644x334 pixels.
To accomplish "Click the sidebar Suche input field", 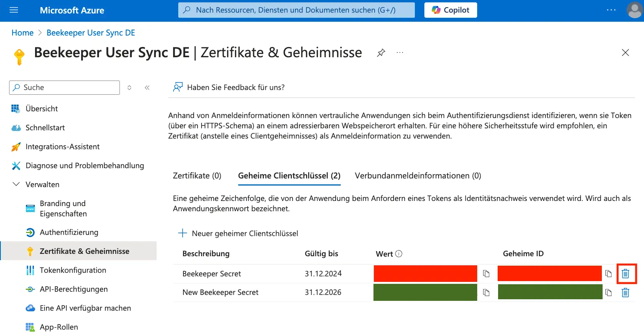I will 64,88.
